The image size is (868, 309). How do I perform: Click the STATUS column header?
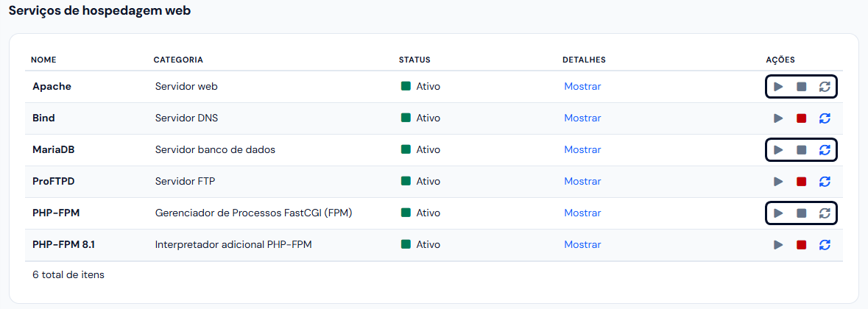point(414,60)
